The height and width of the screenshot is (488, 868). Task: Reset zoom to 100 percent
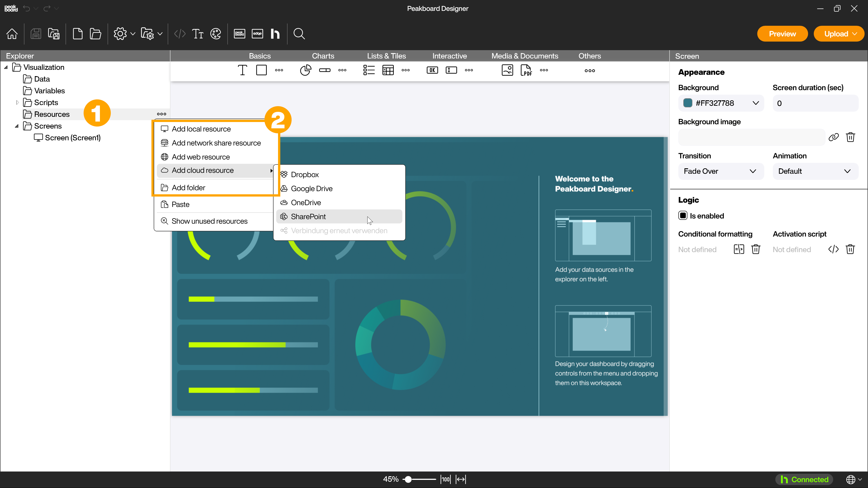446,479
